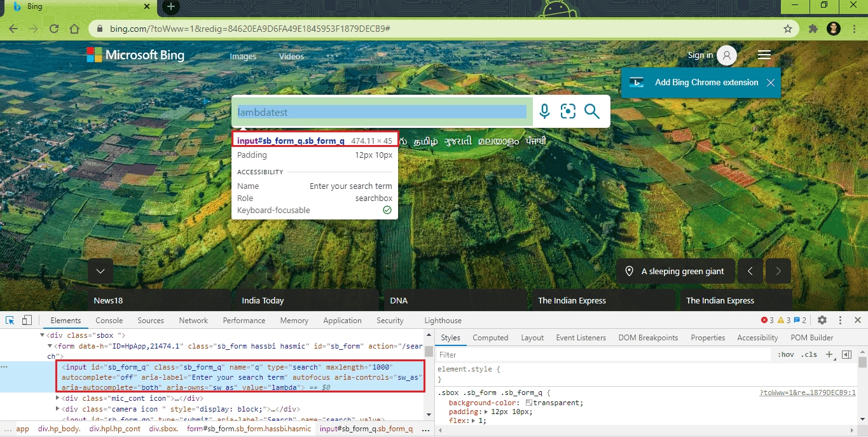The image size is (868, 437).
Task: Open the Chrome three-dot menu
Action: 853,29
